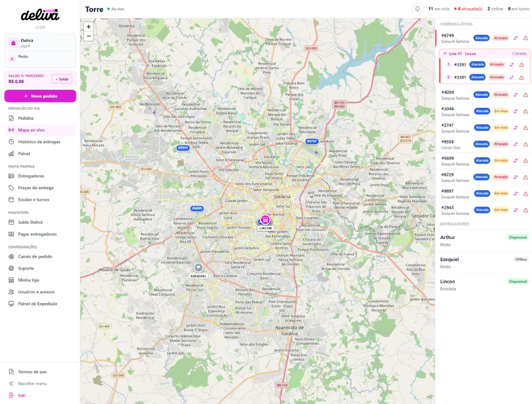Collapse the menu with Recolher menu
The width and height of the screenshot is (532, 404).
40,384
